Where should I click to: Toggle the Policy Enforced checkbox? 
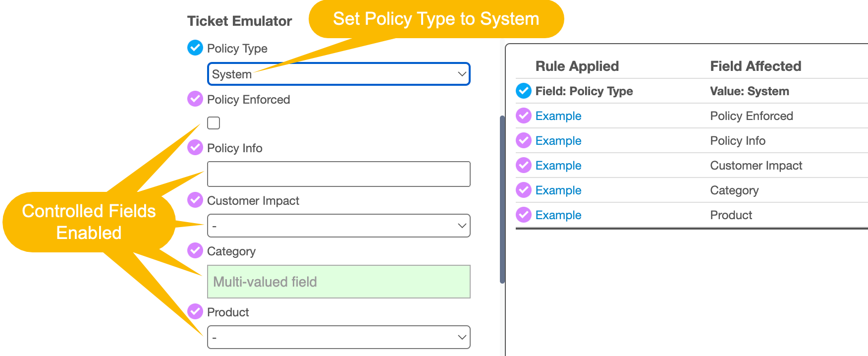coord(214,123)
